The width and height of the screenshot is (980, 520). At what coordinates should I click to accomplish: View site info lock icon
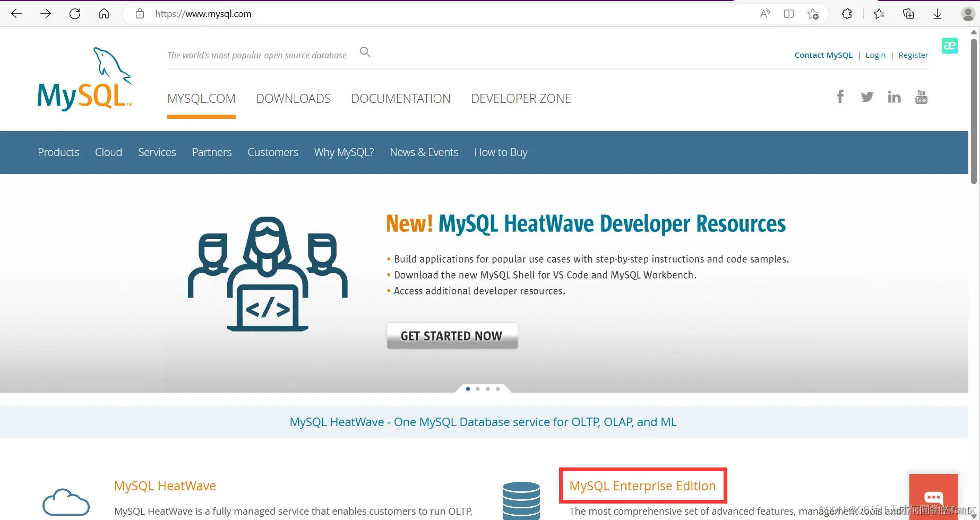pyautogui.click(x=140, y=14)
